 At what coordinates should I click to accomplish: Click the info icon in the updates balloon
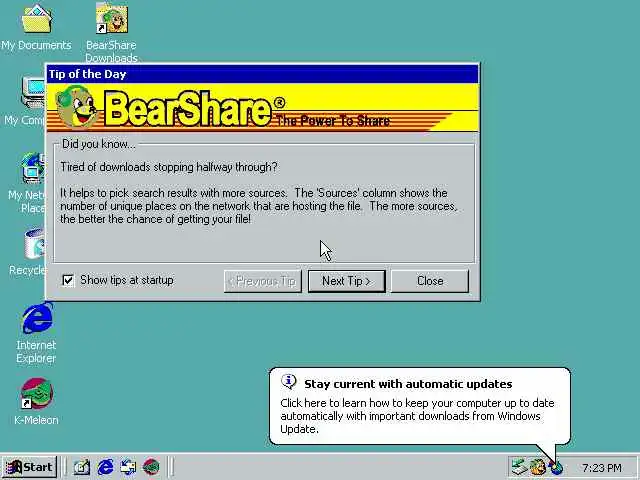click(x=289, y=382)
